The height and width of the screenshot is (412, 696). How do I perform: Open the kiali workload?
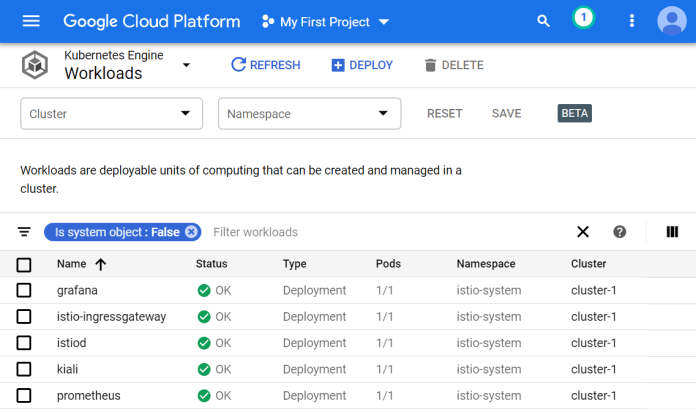coord(67,369)
